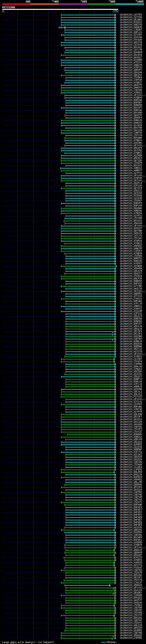This screenshot has width=146, height=644.
Task: Select hit UniRef100_C6ES53
Action: 131,610
